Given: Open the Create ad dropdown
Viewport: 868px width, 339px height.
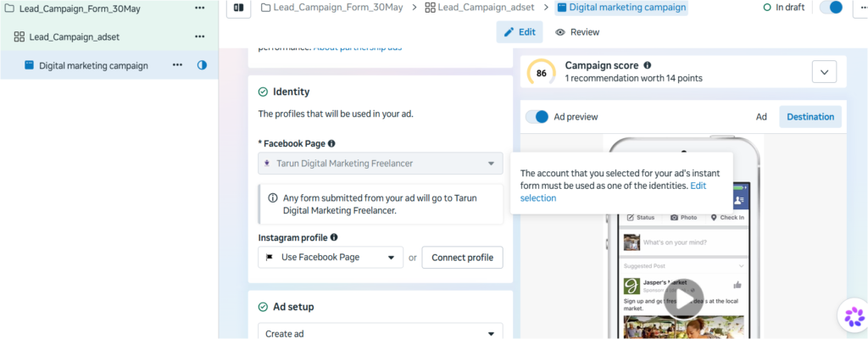Looking at the screenshot, I should click(381, 333).
